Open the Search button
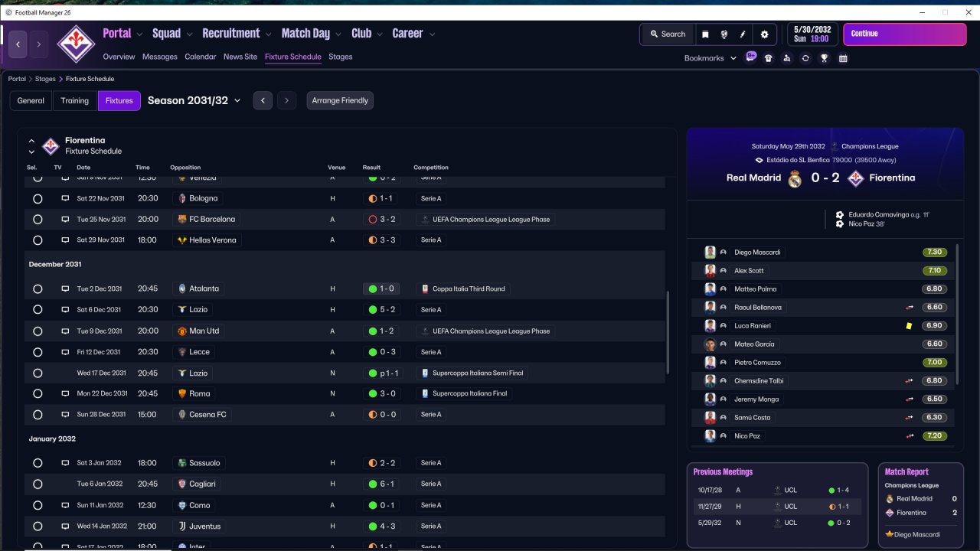The image size is (980, 551). tap(667, 34)
